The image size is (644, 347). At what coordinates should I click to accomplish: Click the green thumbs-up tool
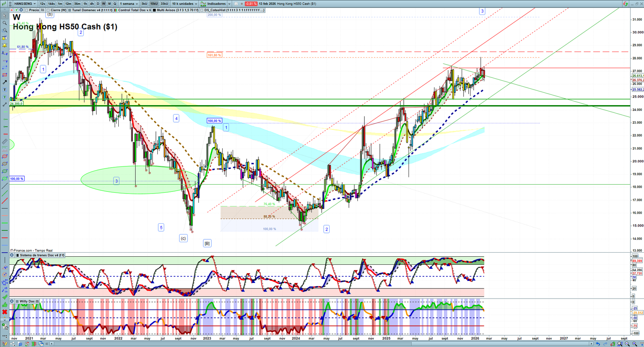[x=5, y=304]
